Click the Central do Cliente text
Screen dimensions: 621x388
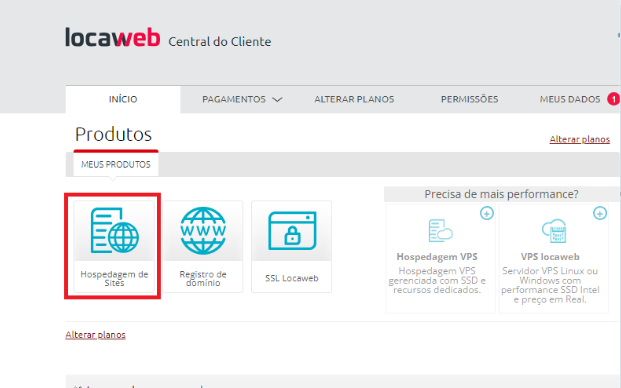[x=220, y=42]
